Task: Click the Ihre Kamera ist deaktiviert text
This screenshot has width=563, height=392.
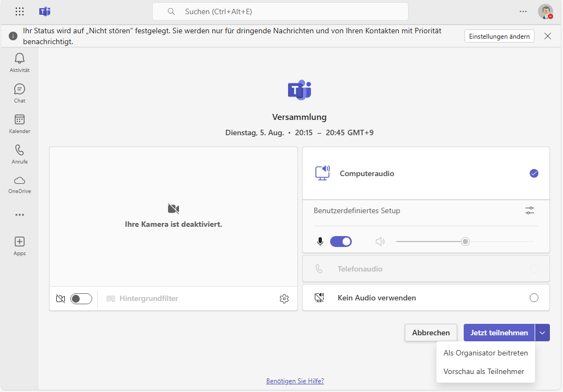Action: (173, 225)
